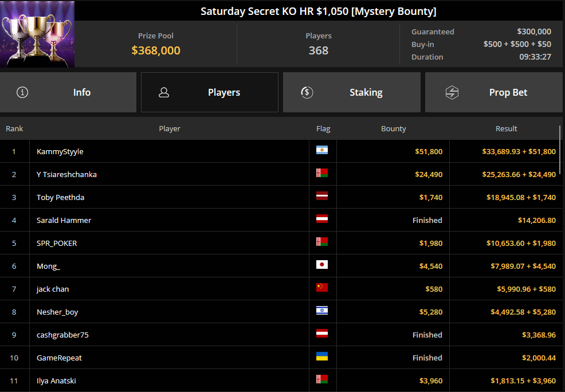Click Belarus flag next to SPR_POKER
This screenshot has width=565, height=392.
click(322, 241)
